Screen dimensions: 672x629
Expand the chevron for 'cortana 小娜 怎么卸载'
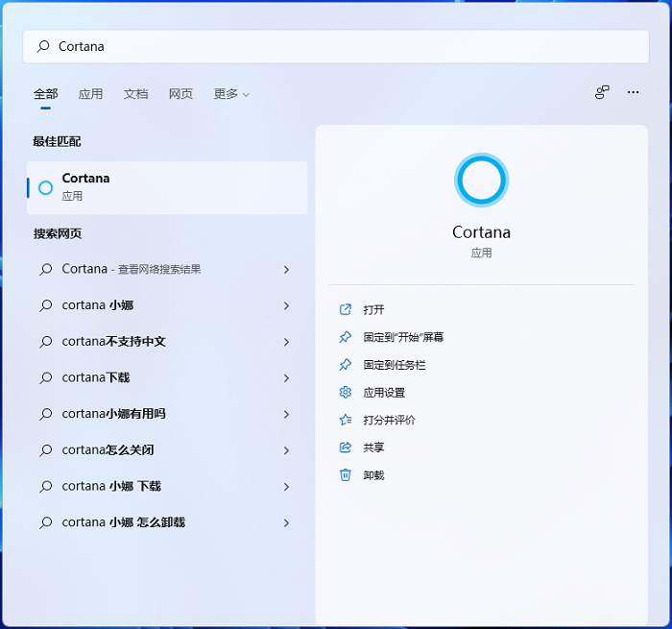click(286, 522)
